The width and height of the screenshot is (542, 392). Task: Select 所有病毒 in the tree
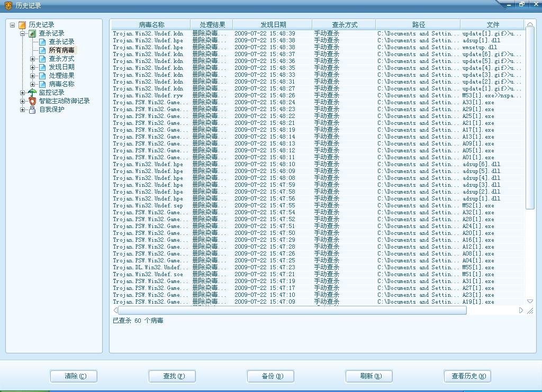(x=61, y=50)
